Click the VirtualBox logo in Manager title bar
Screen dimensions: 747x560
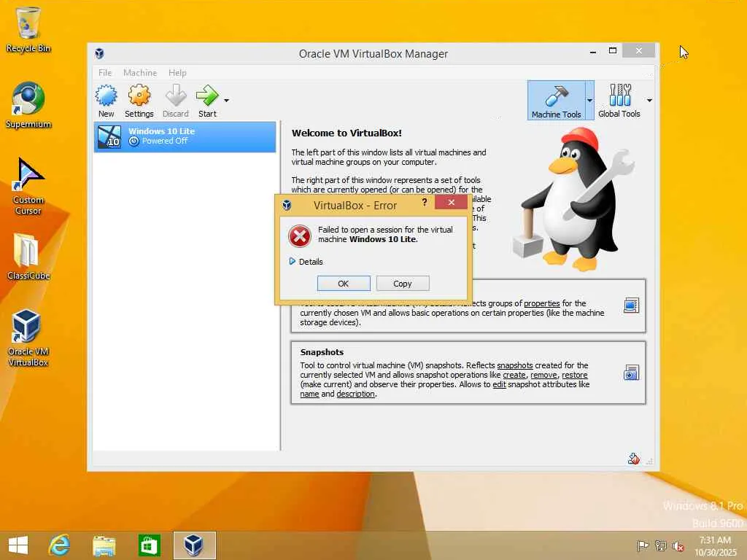[x=99, y=53]
